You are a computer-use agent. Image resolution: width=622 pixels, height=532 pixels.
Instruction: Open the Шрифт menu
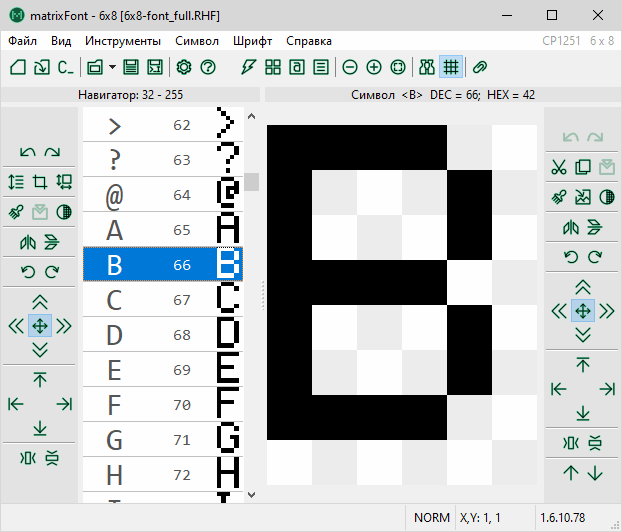point(252,41)
